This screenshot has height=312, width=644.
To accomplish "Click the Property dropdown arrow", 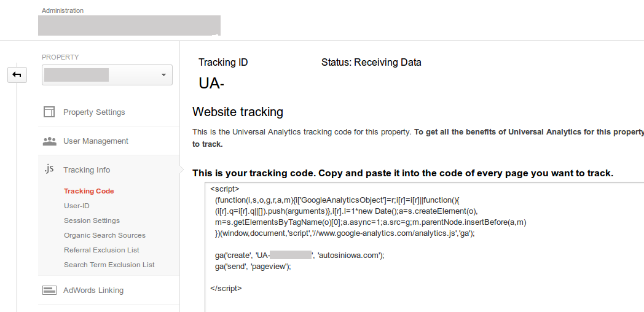I will 163,76.
